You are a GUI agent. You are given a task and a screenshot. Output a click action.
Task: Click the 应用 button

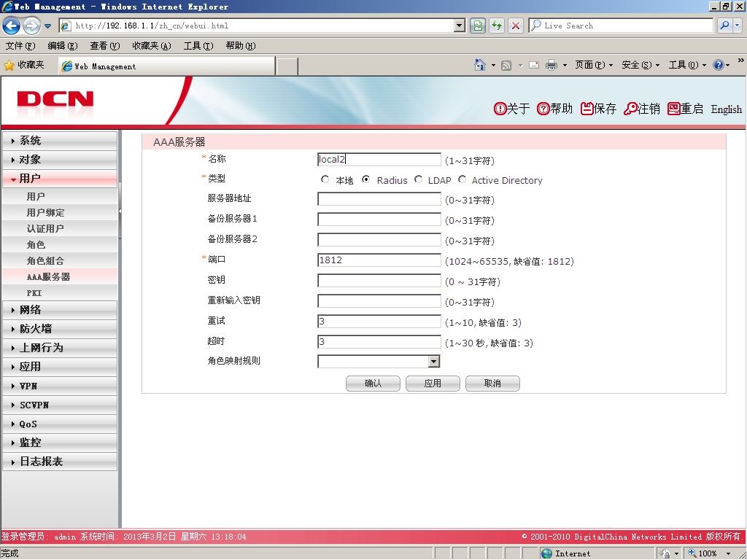(x=433, y=384)
